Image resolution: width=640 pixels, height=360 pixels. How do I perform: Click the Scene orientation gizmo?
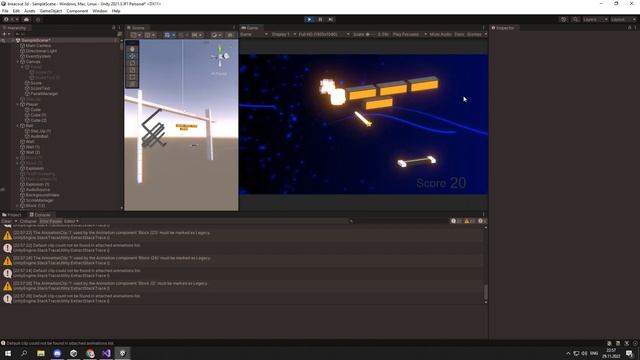coord(220,56)
